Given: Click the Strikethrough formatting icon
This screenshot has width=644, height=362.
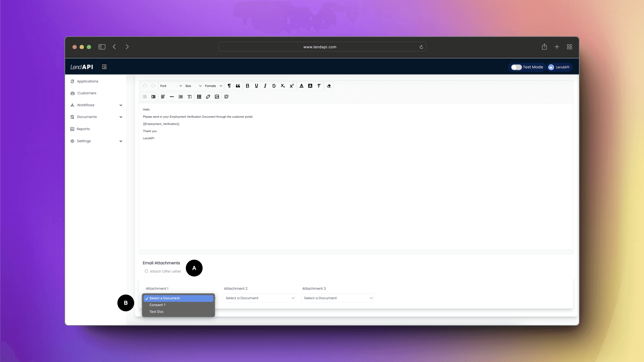Looking at the screenshot, I should [x=274, y=86].
